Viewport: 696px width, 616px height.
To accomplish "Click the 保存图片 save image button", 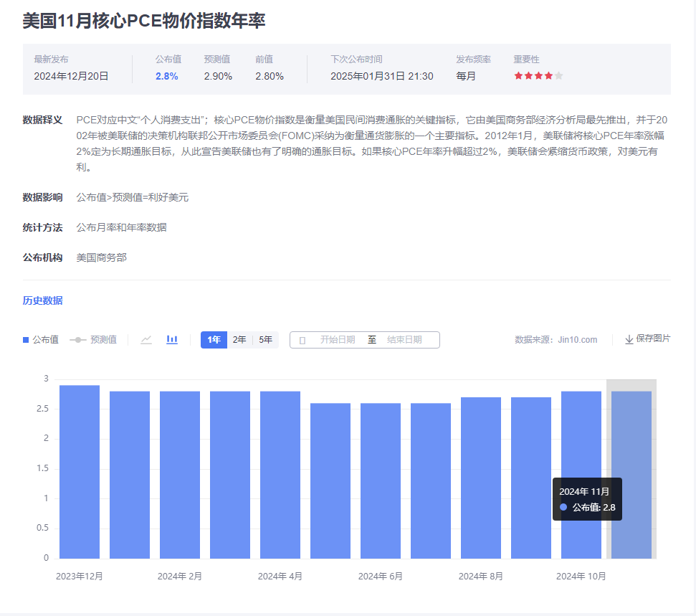I will coord(652,338).
